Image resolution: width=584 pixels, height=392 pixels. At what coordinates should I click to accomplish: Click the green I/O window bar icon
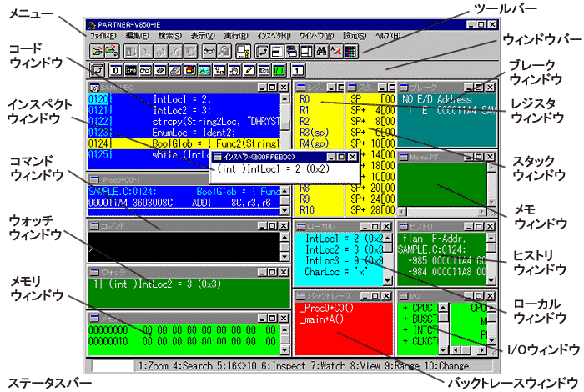[x=279, y=71]
